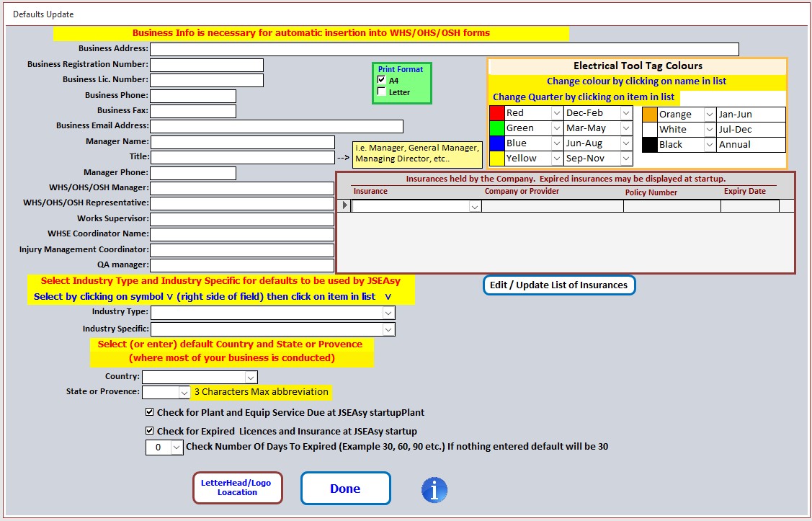Click the Business Lic. Number field
The image size is (812, 521).
click(x=207, y=80)
